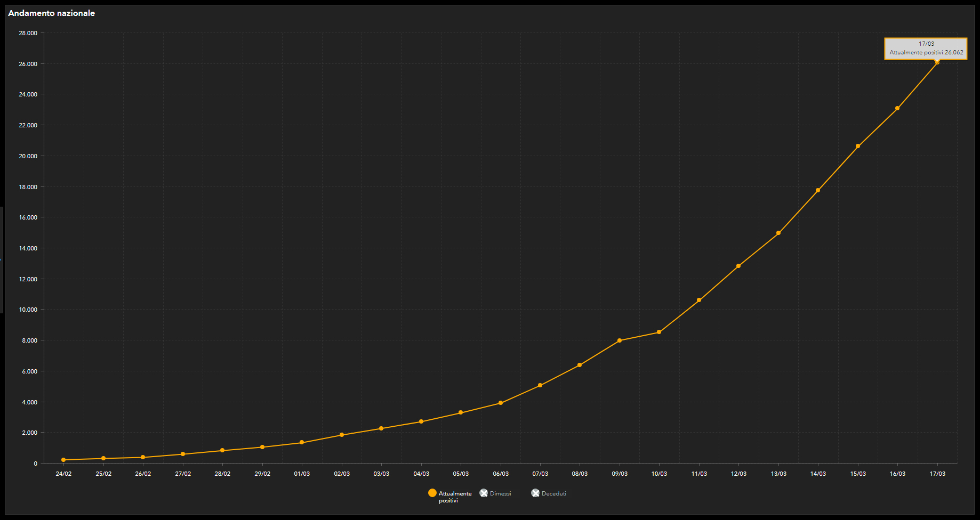Click the 14/03 date on x-axis
This screenshot has width=980, height=520.
pos(818,474)
